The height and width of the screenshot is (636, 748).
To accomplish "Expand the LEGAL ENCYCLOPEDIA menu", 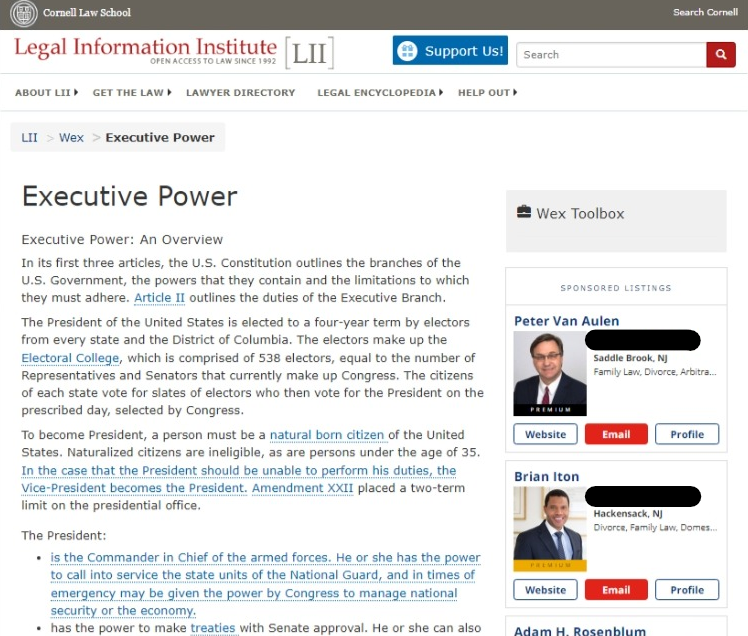I will pos(380,93).
